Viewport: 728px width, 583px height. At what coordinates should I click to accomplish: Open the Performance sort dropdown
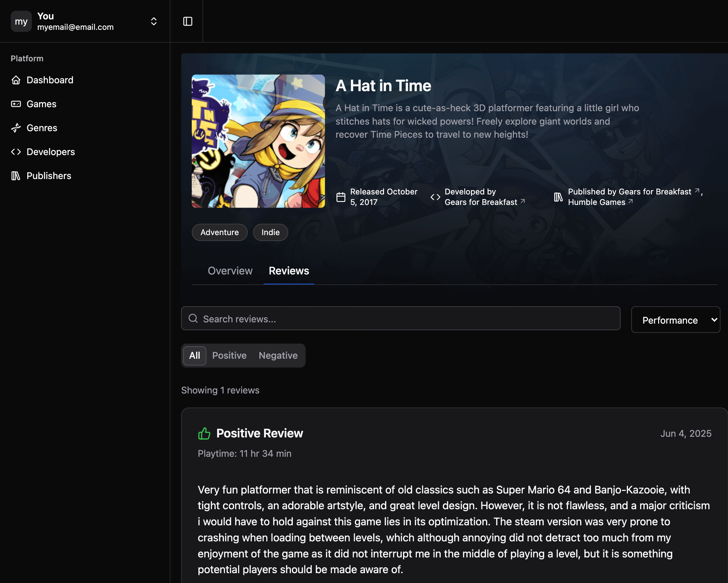coord(675,320)
